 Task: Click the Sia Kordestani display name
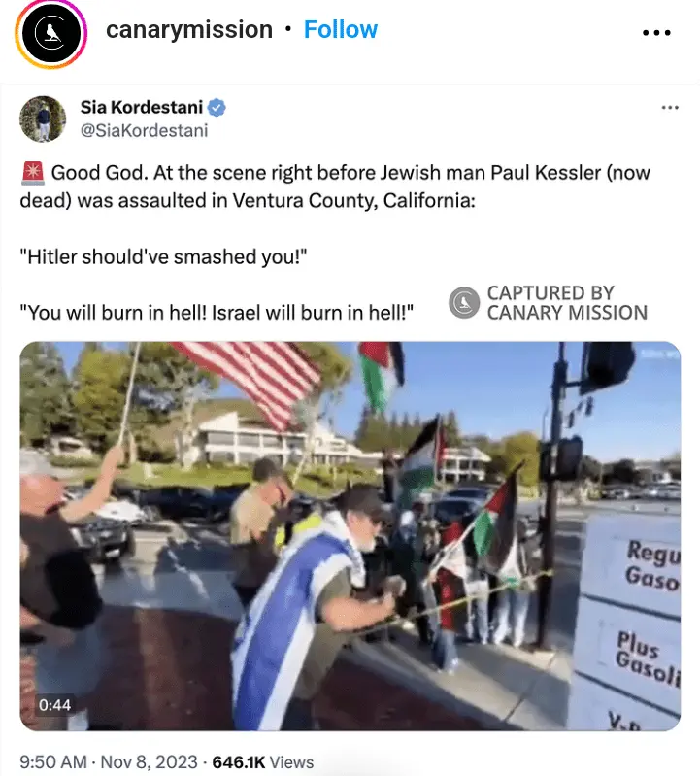142,107
